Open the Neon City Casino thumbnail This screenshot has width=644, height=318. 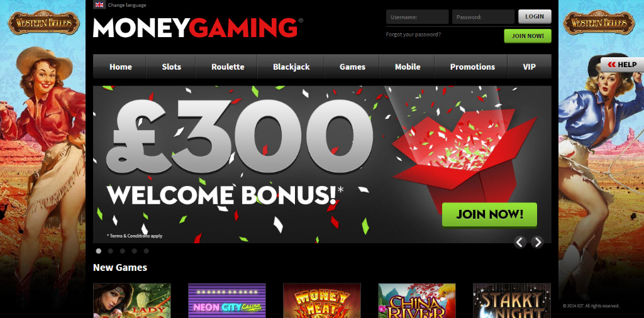[227, 300]
